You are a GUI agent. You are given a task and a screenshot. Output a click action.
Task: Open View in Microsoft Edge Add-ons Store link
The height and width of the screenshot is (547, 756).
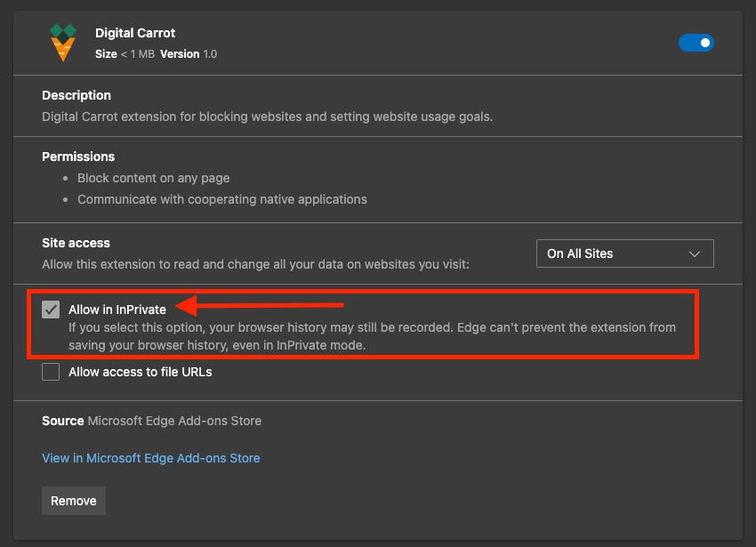pos(151,458)
